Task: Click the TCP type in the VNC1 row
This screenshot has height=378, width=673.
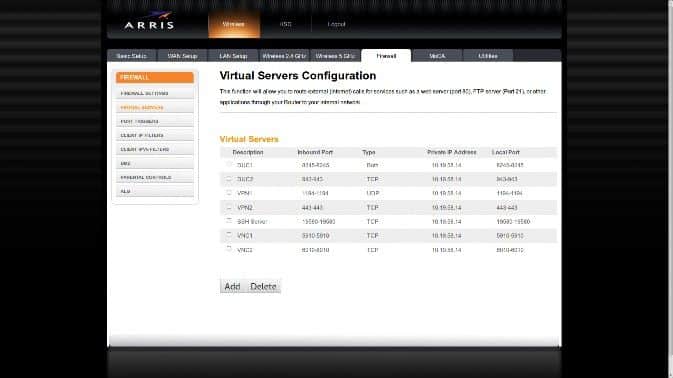Action: click(x=373, y=236)
